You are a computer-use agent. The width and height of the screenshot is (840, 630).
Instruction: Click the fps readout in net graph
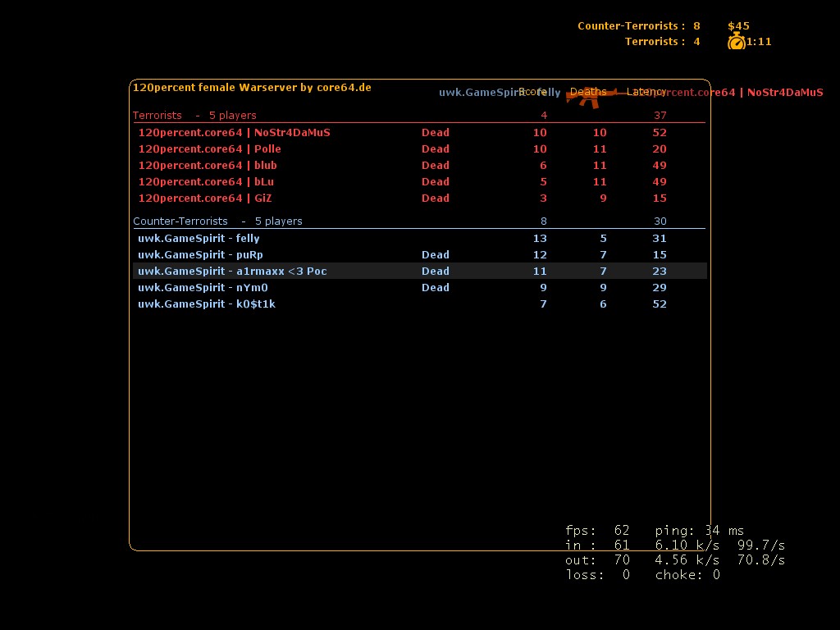point(597,531)
